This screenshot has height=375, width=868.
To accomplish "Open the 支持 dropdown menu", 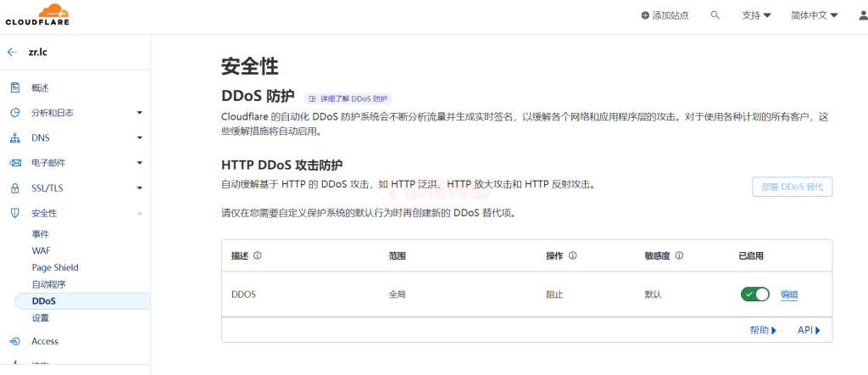I will (756, 15).
